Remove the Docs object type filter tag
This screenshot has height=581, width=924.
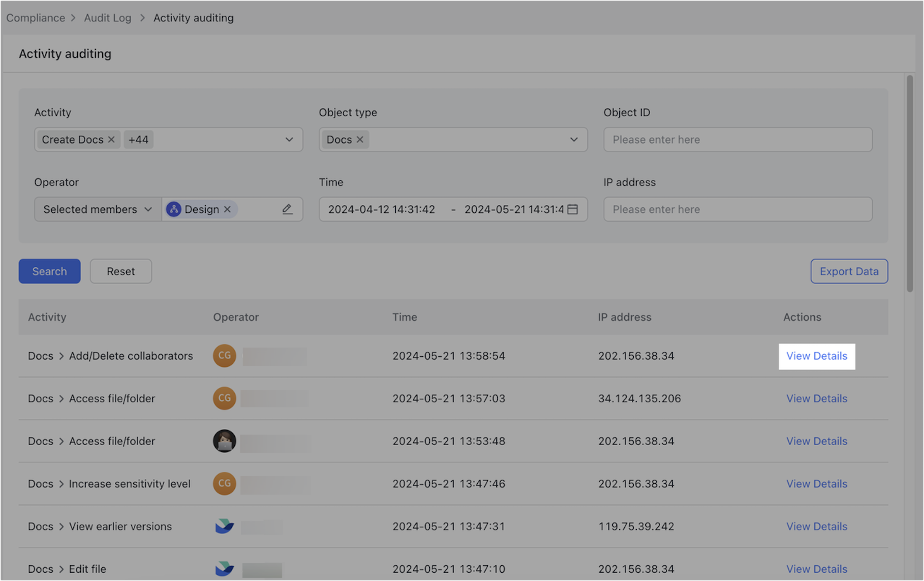(x=360, y=139)
